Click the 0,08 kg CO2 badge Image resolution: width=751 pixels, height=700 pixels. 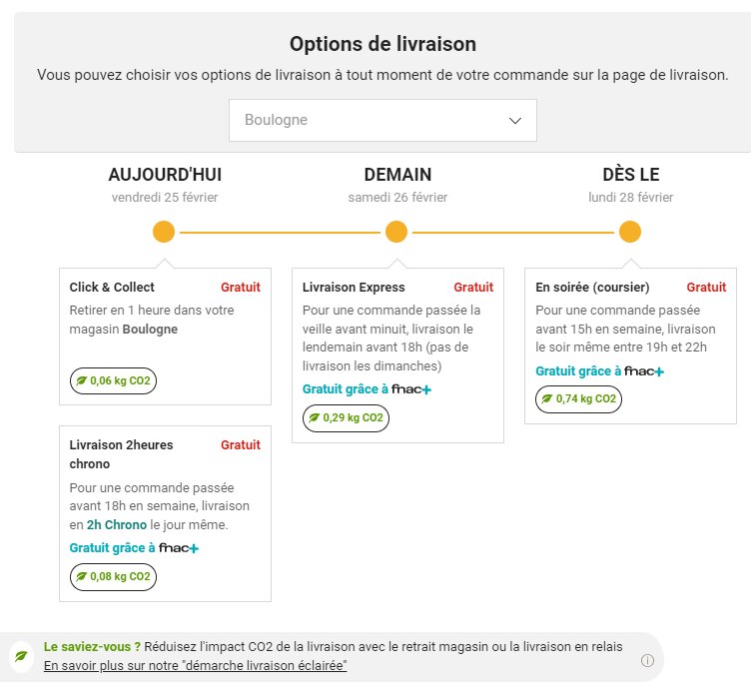[113, 576]
